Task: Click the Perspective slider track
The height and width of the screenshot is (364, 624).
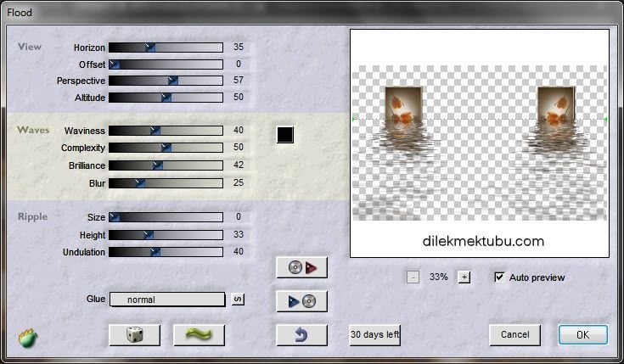Action: (x=166, y=81)
